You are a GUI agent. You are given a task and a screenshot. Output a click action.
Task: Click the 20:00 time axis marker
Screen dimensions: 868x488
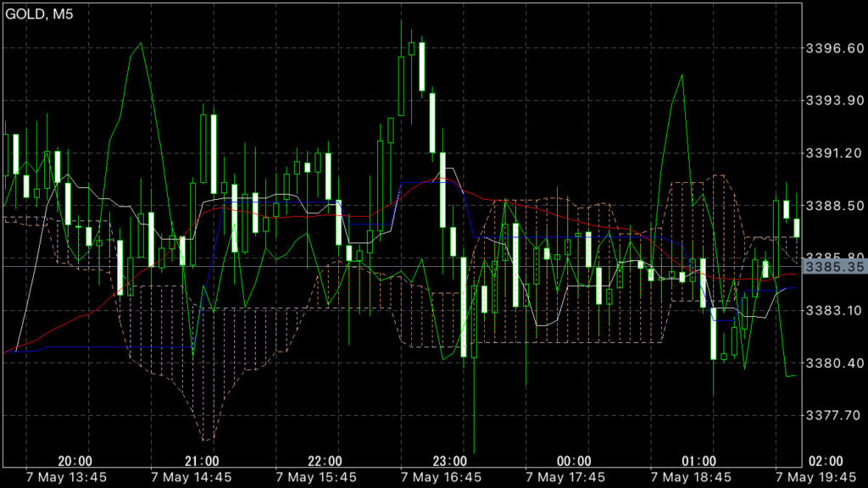point(75,461)
